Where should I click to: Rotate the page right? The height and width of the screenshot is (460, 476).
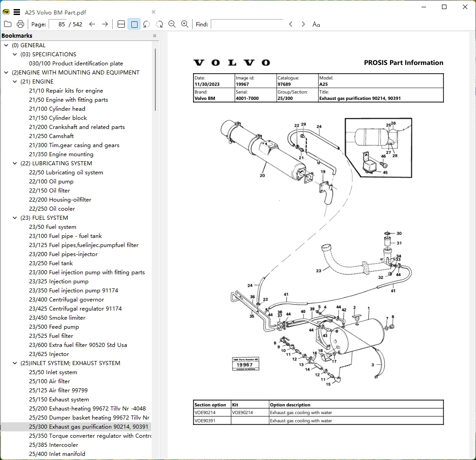tap(159, 24)
